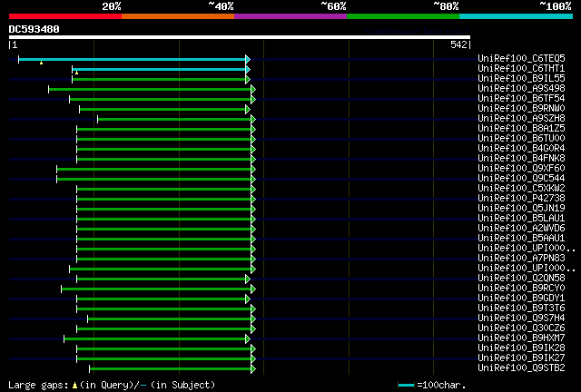Click the yellow gap marker under the C6TEQ5 bar
Screen dimensions: 581x392
tap(41, 63)
